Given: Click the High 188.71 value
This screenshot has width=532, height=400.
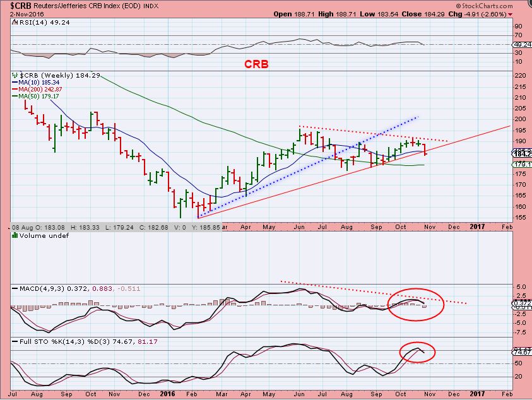Looking at the screenshot, I should tap(336, 15).
